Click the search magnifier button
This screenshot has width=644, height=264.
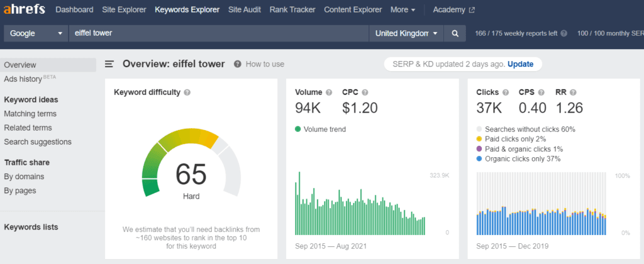tap(455, 33)
